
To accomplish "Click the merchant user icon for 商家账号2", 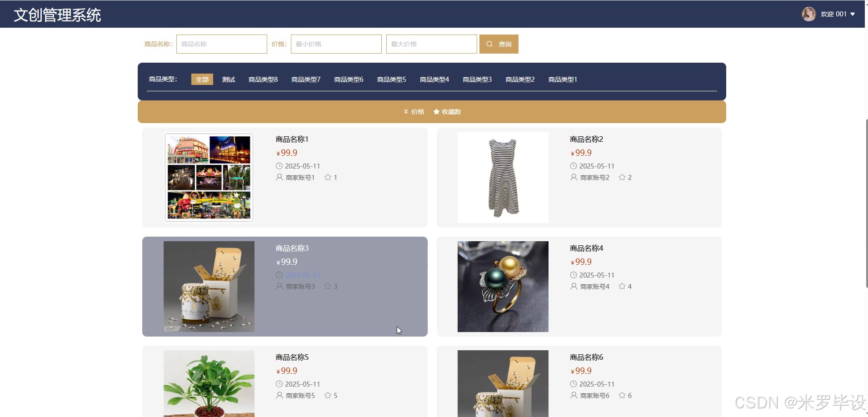I will click(x=574, y=177).
